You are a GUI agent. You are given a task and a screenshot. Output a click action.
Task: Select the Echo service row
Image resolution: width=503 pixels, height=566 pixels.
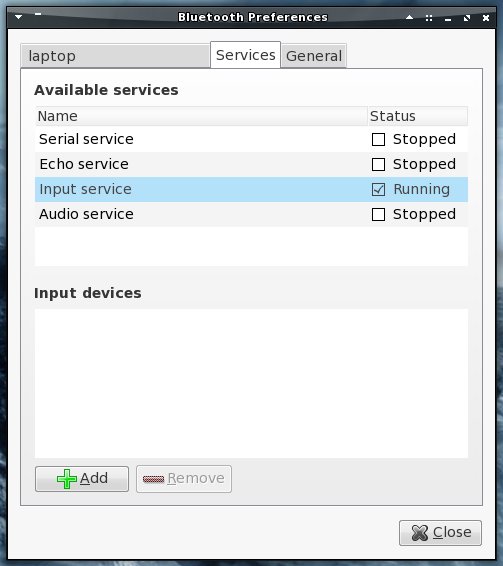pyautogui.click(x=251, y=164)
